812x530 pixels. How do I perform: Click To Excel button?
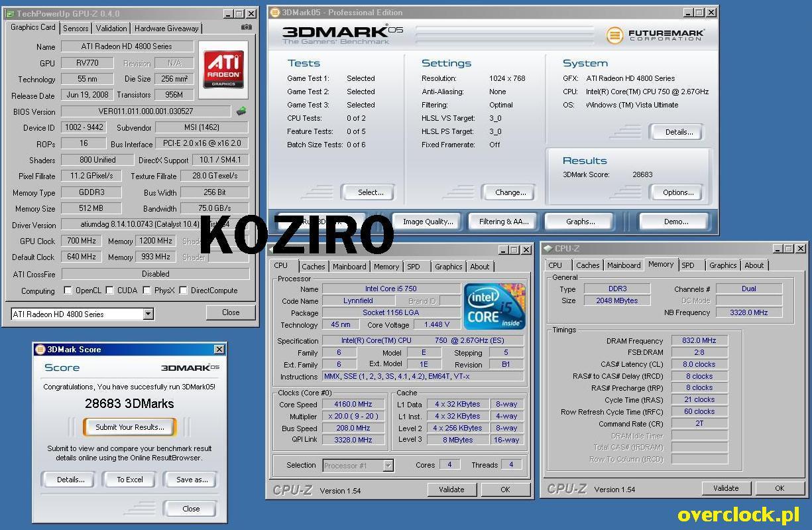pos(130,480)
